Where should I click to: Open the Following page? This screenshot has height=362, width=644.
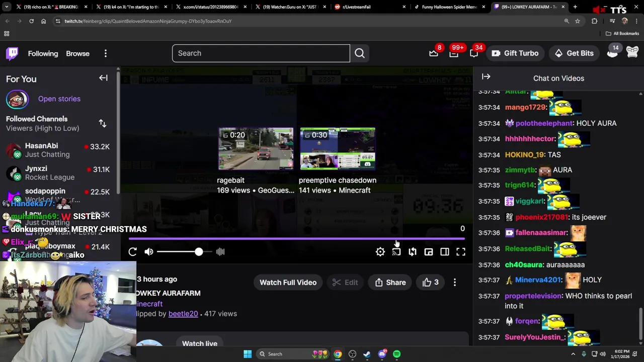[x=43, y=53]
